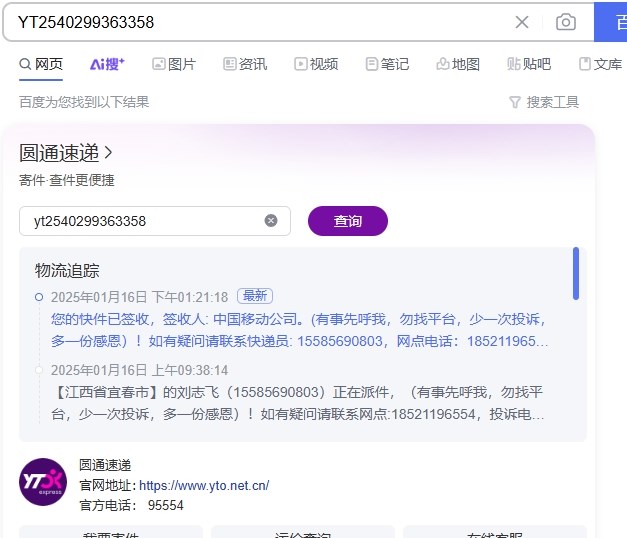Screen dimensions: 627x538
Task: Click timestamp 2025年01月16日 上午09:38:14
Action: point(140,370)
